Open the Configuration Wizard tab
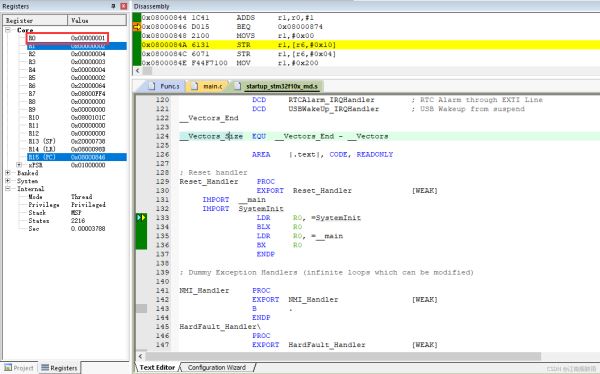This screenshot has height=374, width=600. click(217, 367)
